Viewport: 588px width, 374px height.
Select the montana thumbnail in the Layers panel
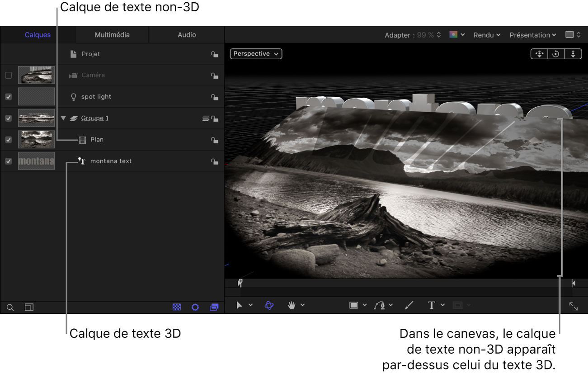coord(36,161)
